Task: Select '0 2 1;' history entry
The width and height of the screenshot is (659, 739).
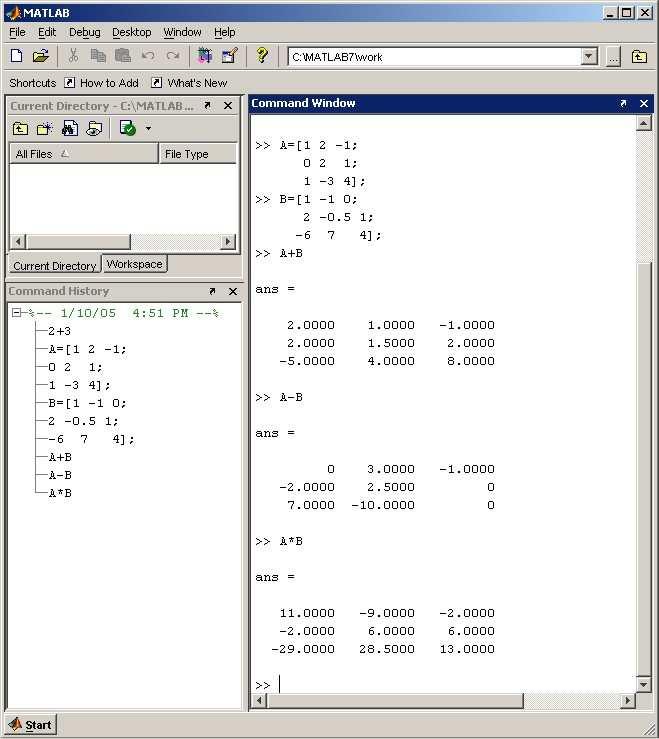Action: click(75, 367)
